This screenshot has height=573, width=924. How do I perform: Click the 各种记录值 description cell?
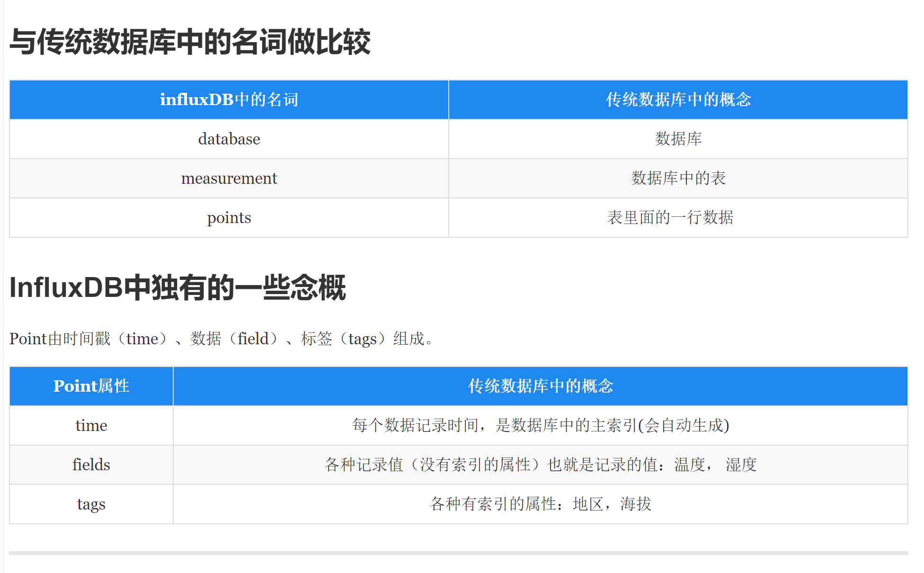click(x=540, y=465)
